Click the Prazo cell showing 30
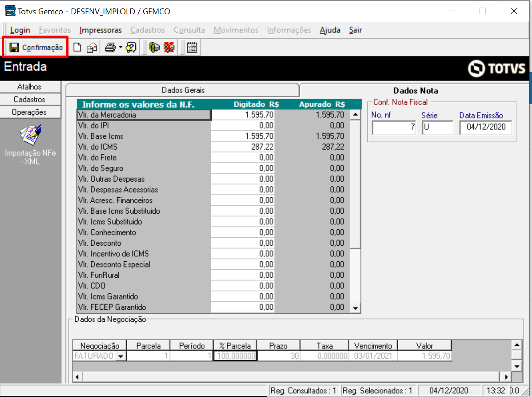 pyautogui.click(x=278, y=356)
